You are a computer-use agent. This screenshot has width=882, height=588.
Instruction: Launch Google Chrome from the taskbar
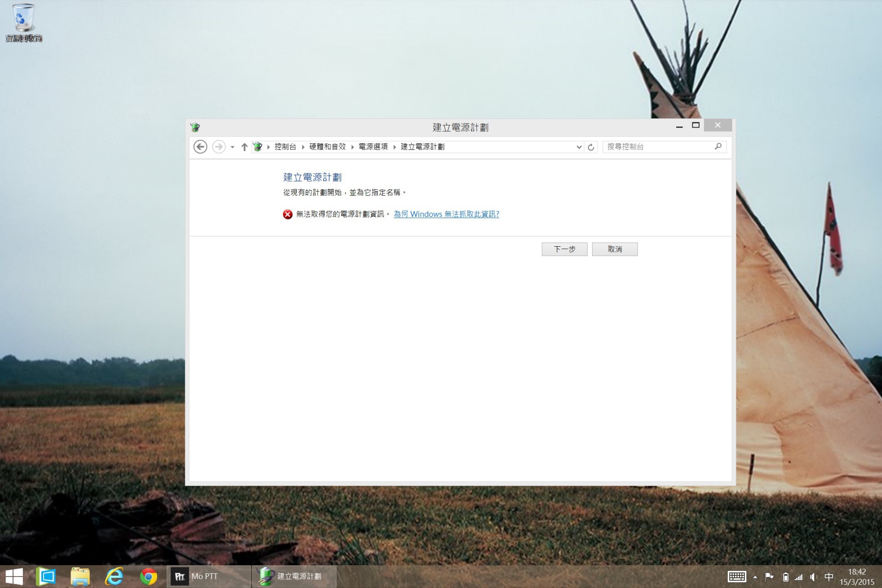tap(148, 577)
